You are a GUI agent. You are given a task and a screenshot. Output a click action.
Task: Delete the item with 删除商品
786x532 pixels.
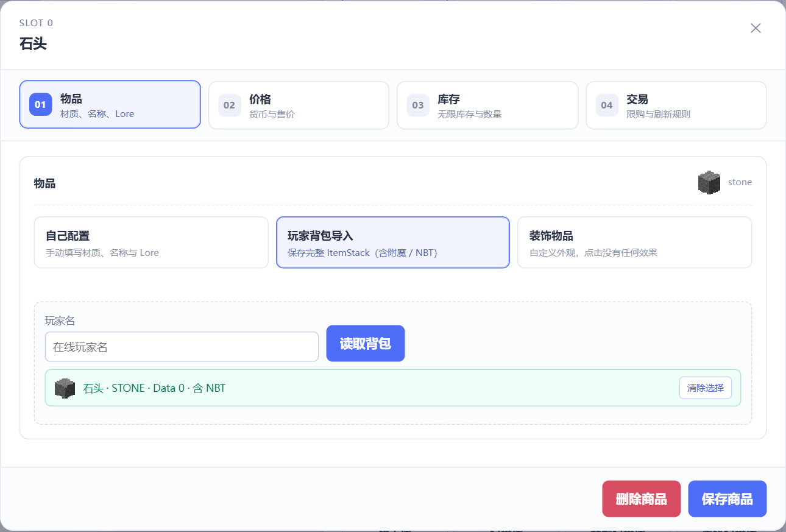642,499
